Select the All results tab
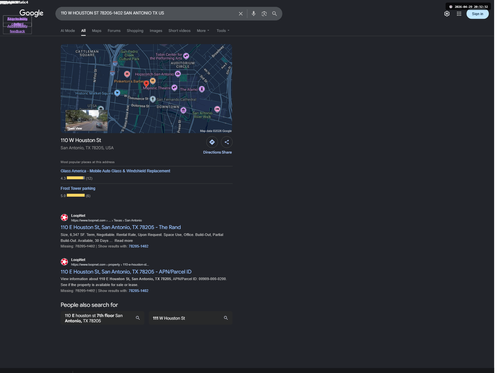 pos(83,31)
